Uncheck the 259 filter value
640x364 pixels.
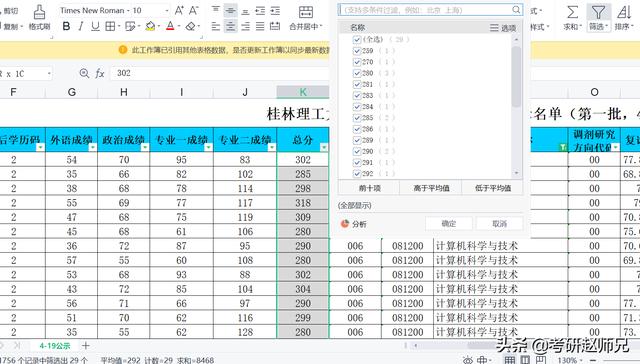tap(357, 51)
